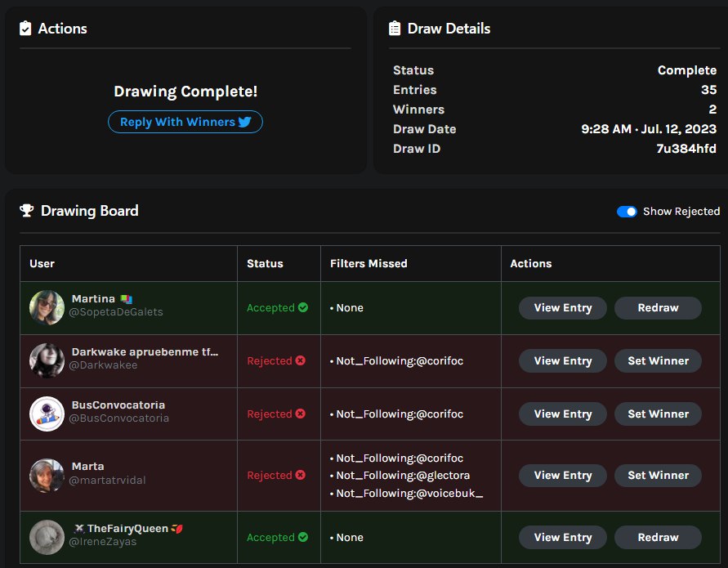
Task: Click the Twitter bird icon in Reply button
Action: tap(244, 122)
